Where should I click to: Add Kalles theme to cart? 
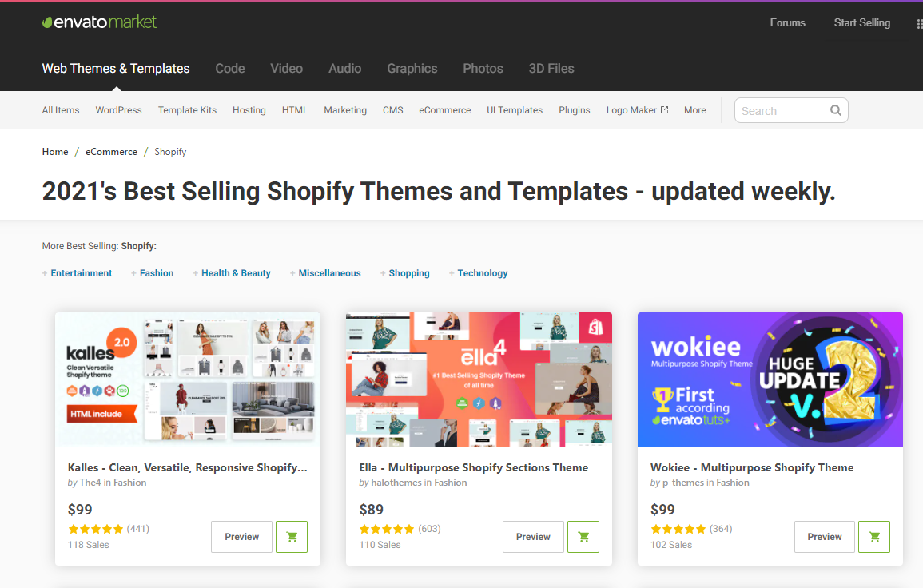[x=292, y=537]
